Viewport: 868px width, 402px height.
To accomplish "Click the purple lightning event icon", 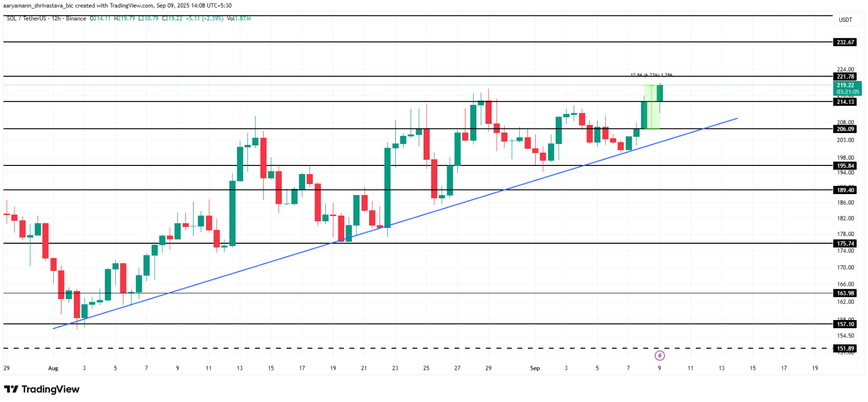I will click(x=660, y=355).
